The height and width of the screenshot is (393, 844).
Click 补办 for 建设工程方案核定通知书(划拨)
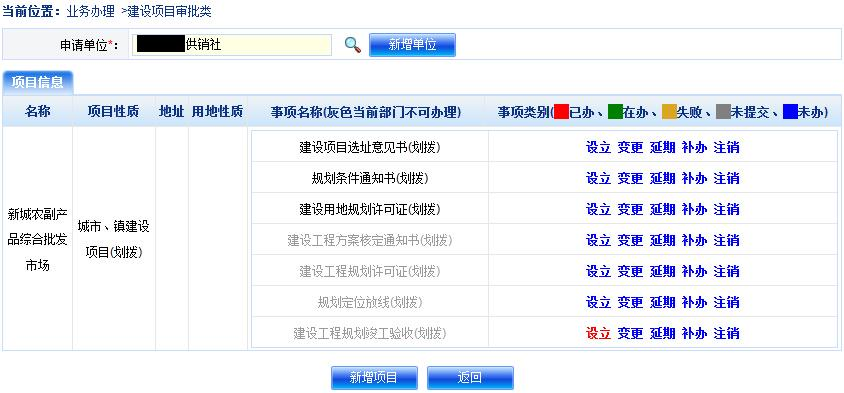[x=694, y=240]
